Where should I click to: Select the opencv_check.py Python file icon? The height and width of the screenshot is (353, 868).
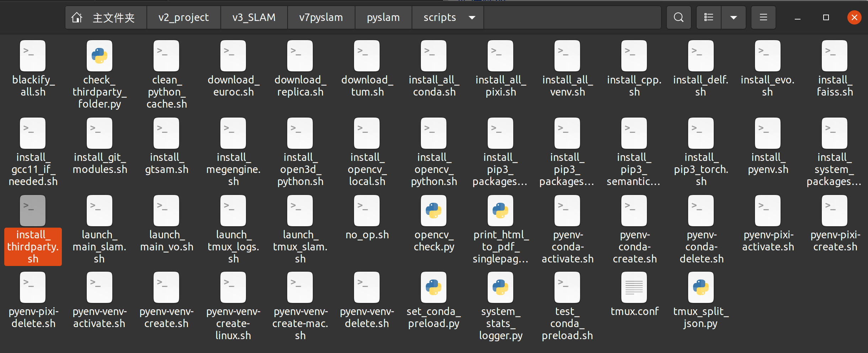[x=434, y=211]
